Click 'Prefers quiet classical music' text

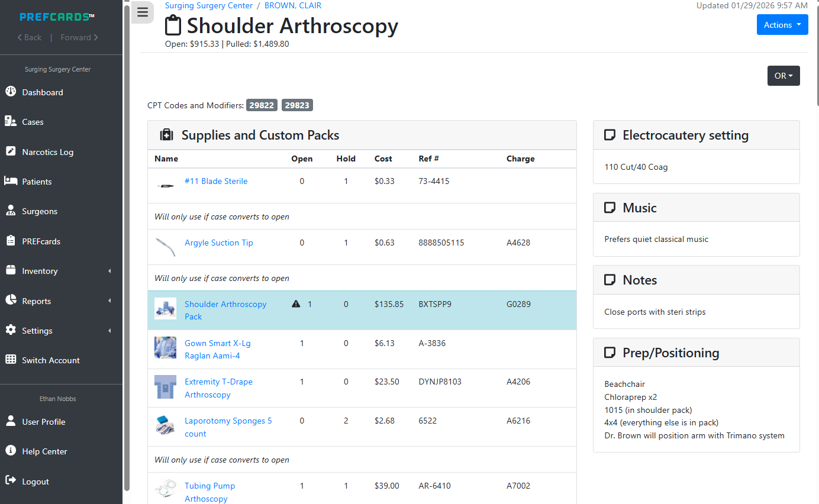(x=656, y=239)
